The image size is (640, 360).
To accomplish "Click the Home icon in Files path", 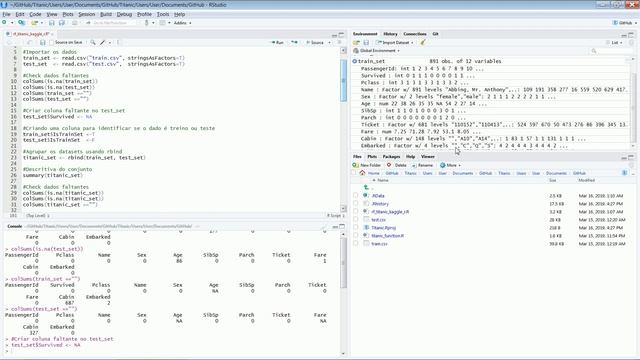I will coord(362,173).
